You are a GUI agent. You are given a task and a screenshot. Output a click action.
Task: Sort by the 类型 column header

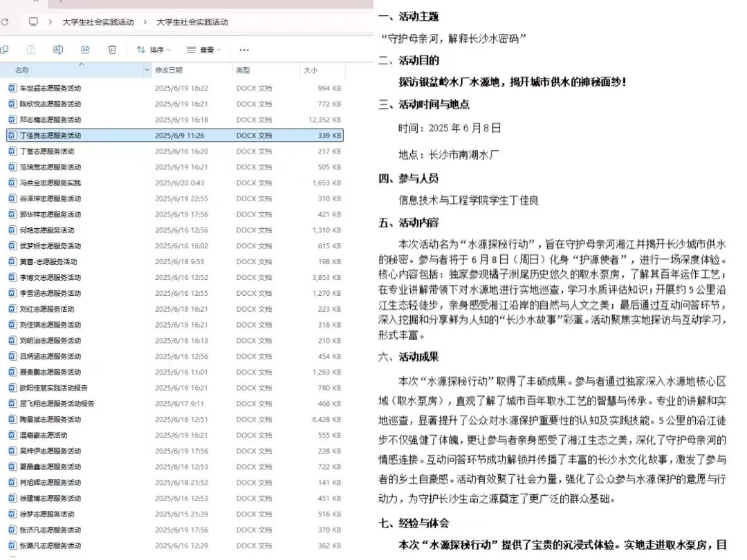pyautogui.click(x=243, y=70)
